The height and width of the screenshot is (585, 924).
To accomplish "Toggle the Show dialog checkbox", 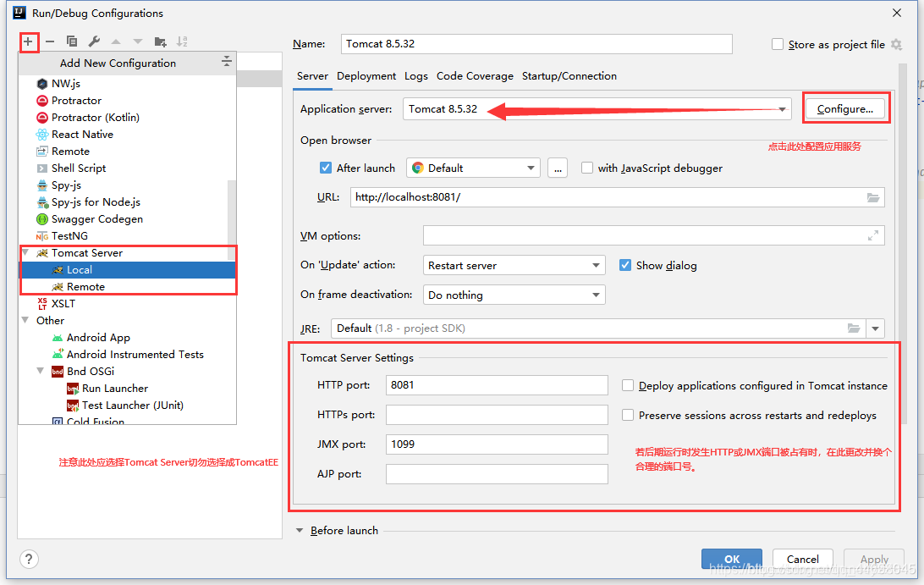I will click(625, 265).
